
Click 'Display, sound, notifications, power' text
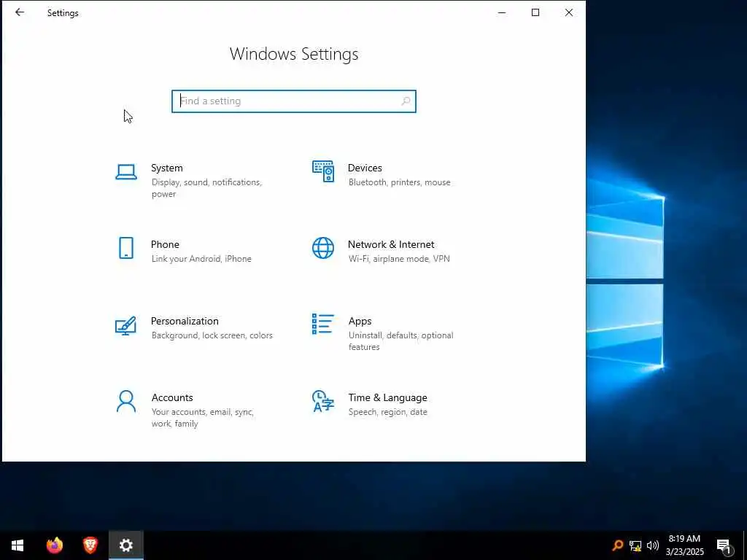(206, 188)
